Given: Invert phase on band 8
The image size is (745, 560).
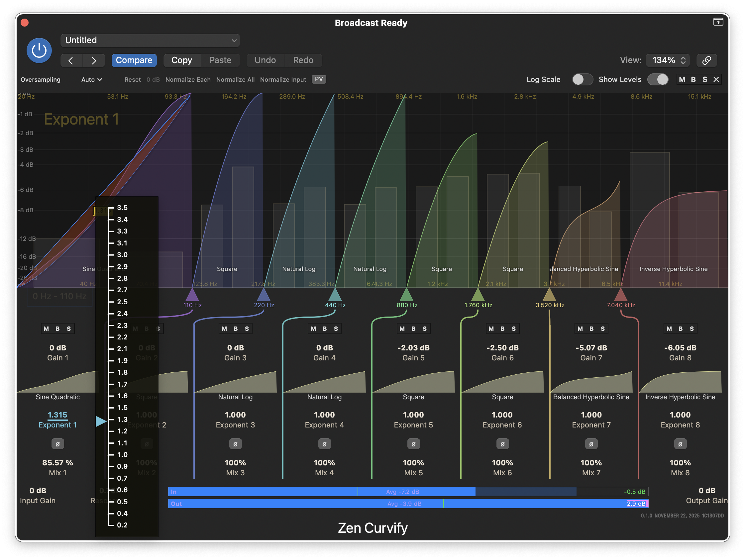Looking at the screenshot, I should coord(680,444).
